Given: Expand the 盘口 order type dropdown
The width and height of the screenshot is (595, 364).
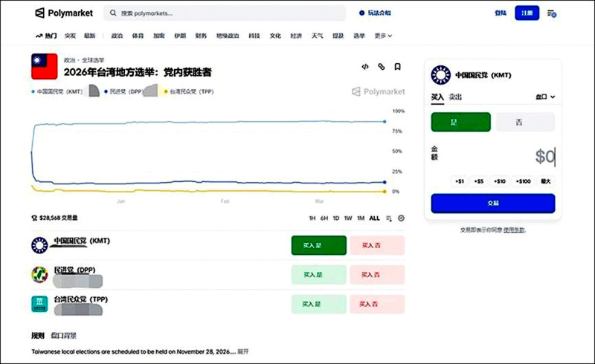Looking at the screenshot, I should click(x=545, y=97).
